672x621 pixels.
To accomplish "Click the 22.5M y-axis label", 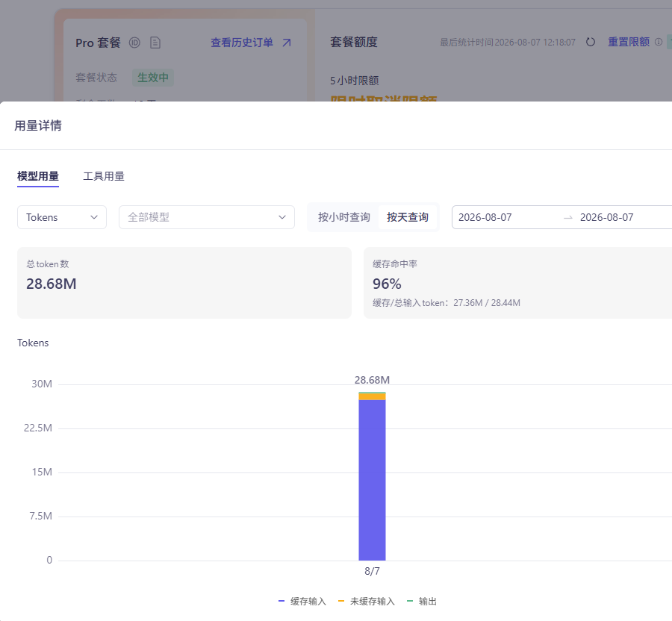I will point(38,428).
